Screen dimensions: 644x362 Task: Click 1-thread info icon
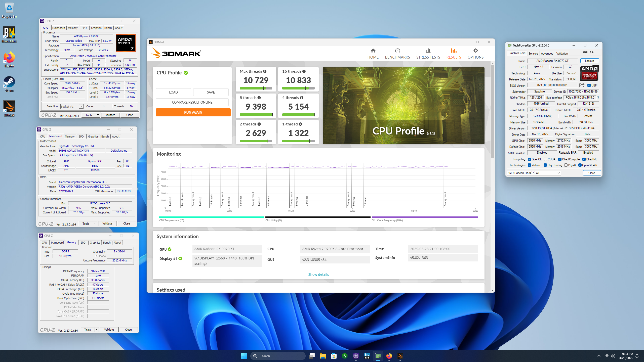tap(300, 124)
